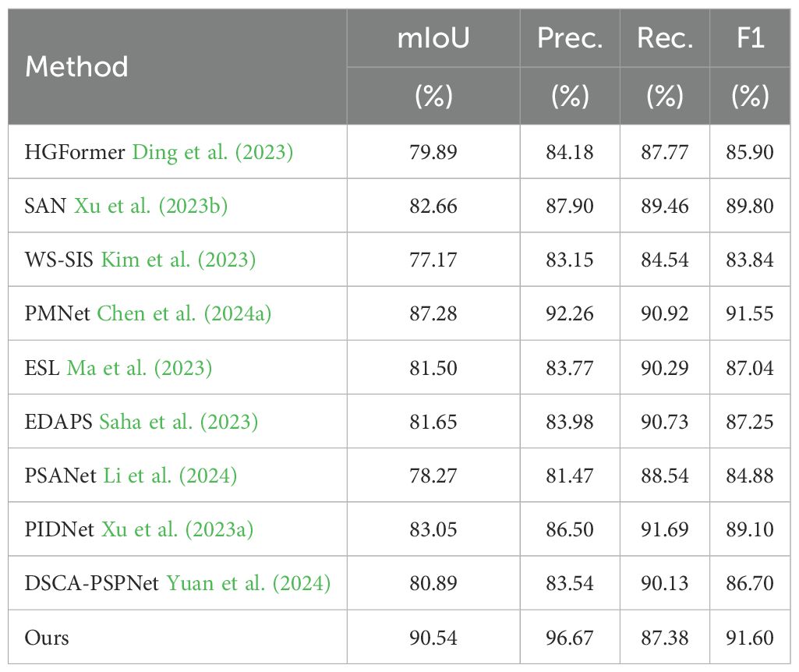Select the Rec. column header
799x672 pixels.
[x=664, y=38]
